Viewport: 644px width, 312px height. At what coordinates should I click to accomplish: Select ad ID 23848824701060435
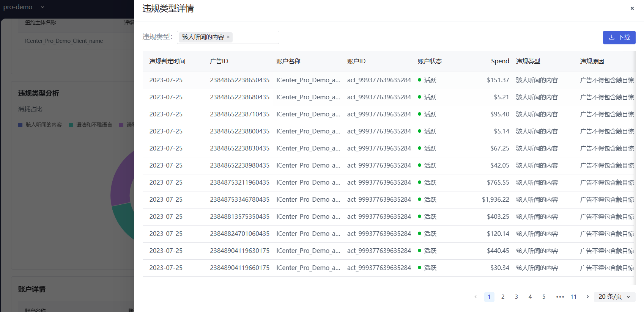tap(239, 234)
